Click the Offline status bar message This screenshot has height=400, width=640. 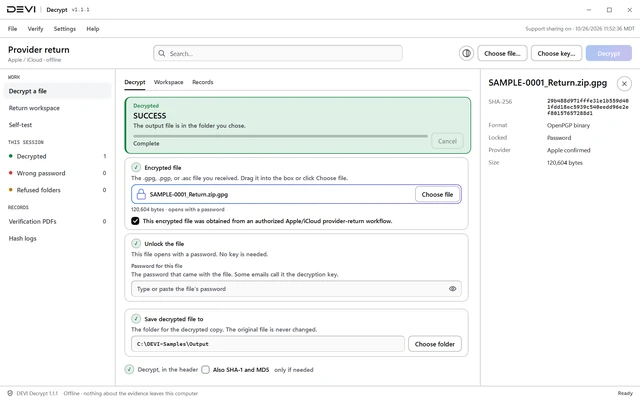[131, 393]
